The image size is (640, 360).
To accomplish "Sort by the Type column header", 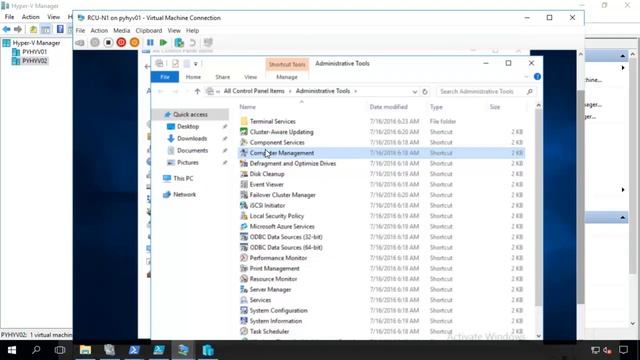I will pyautogui.click(x=436, y=107).
